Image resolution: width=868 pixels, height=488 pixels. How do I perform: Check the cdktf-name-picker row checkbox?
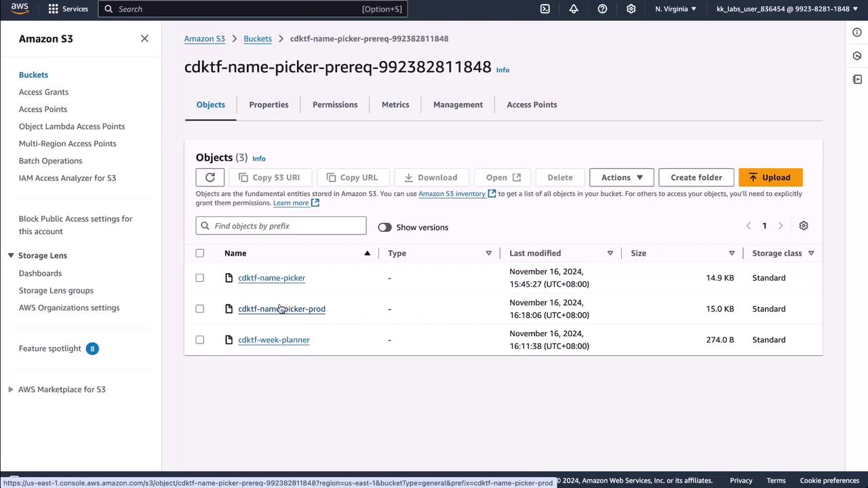(x=199, y=278)
